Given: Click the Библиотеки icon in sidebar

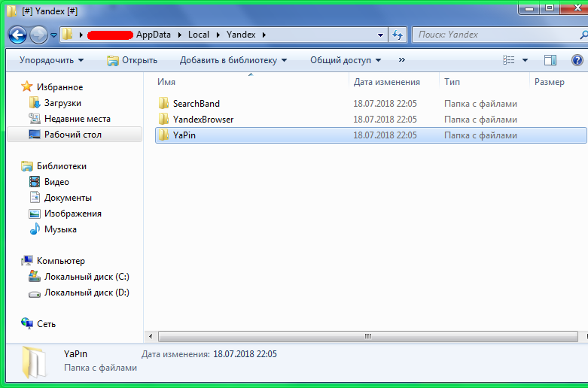Looking at the screenshot, I should coord(26,166).
